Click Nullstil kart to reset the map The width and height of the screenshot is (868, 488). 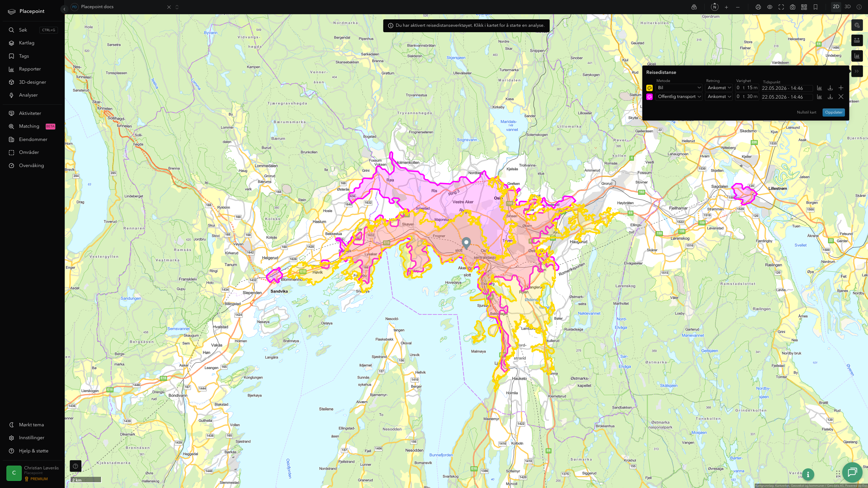807,113
